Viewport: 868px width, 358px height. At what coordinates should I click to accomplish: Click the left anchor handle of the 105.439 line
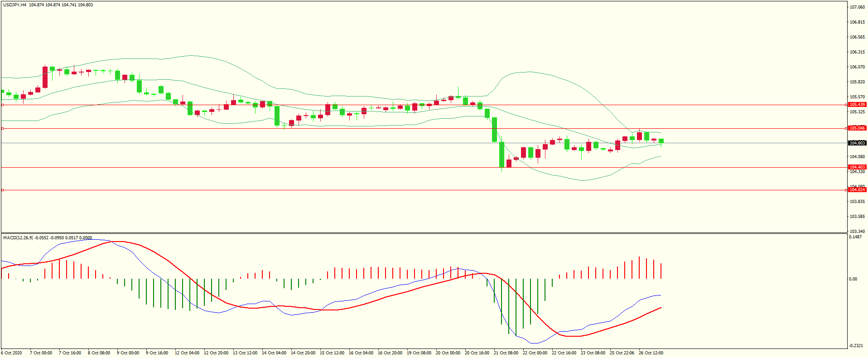(2, 105)
